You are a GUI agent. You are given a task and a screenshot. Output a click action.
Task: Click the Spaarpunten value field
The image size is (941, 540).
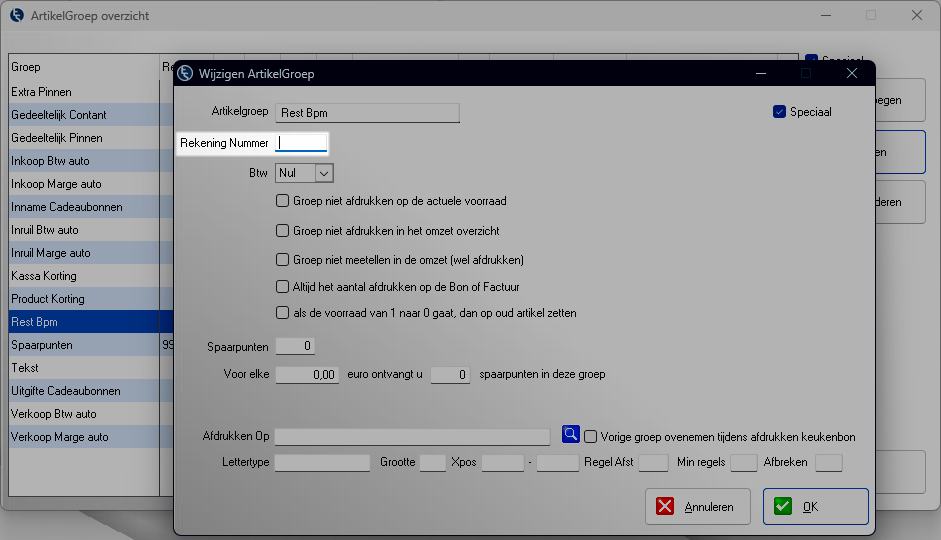click(x=295, y=346)
